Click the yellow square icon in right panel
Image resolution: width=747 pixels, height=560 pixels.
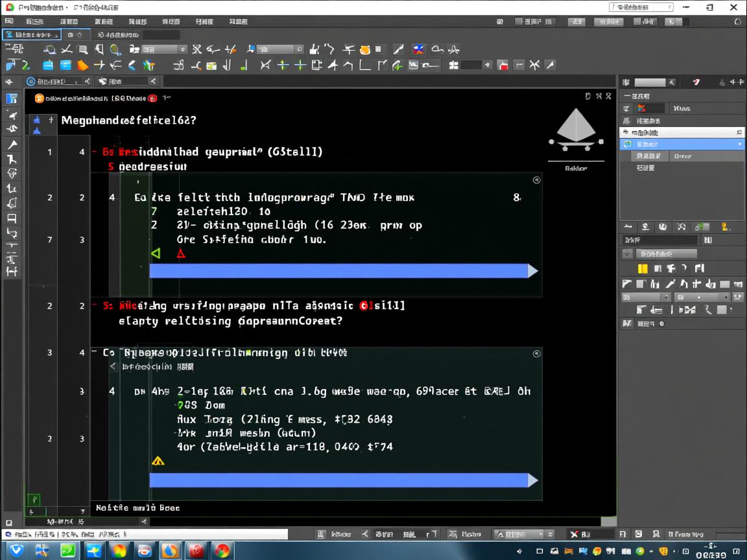click(x=643, y=269)
